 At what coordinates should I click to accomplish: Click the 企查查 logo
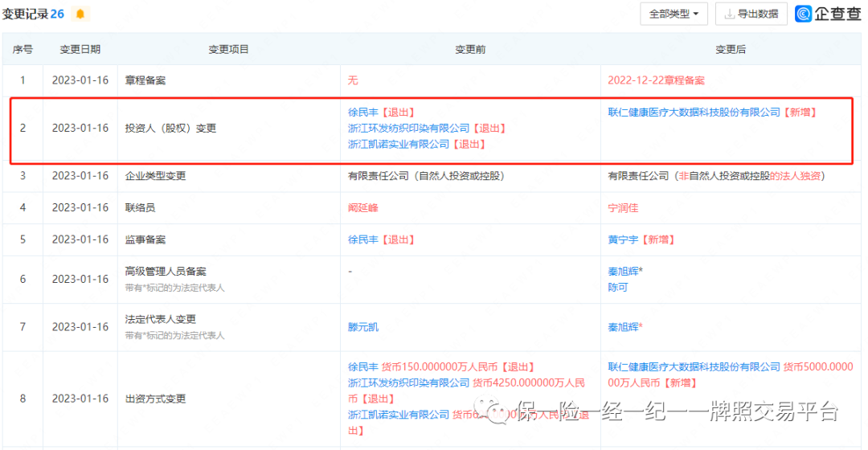pyautogui.click(x=828, y=14)
